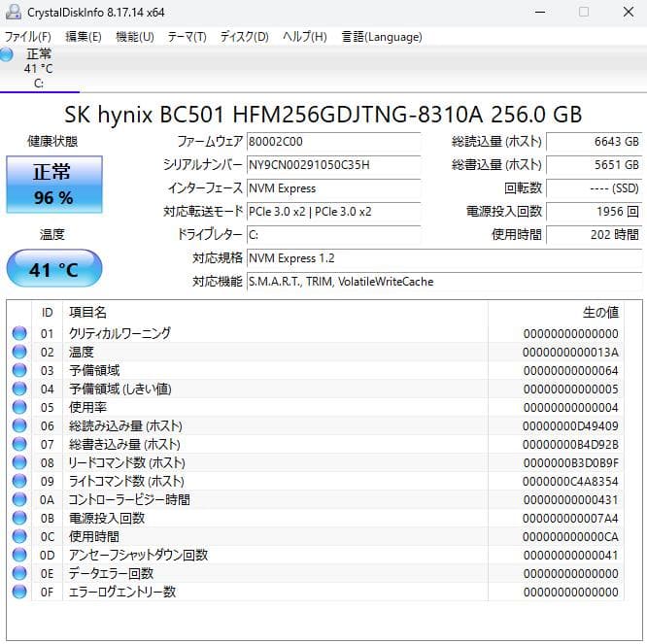The height and width of the screenshot is (644, 647).
Task: Click rotation rate value ---- (SSD)
Action: tap(595, 188)
